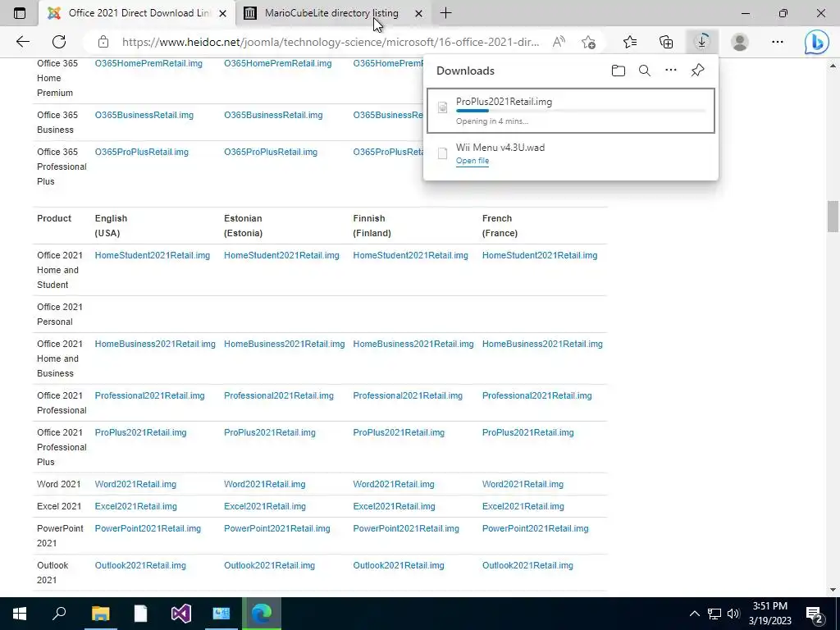View site information lock icon
Screen dimensions: 840x630
click(103, 42)
